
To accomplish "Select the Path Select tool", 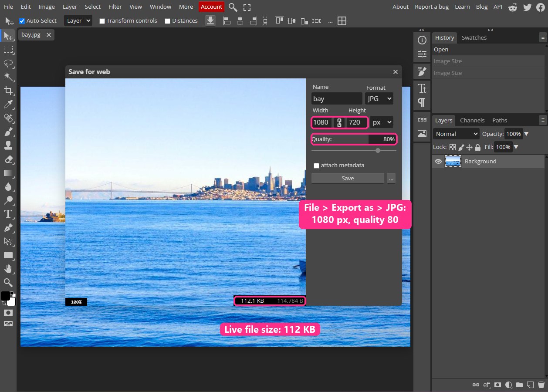I will [x=8, y=241].
